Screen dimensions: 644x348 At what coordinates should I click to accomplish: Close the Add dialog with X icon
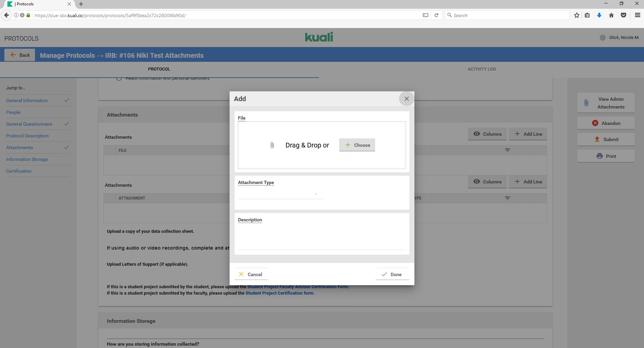click(x=406, y=99)
